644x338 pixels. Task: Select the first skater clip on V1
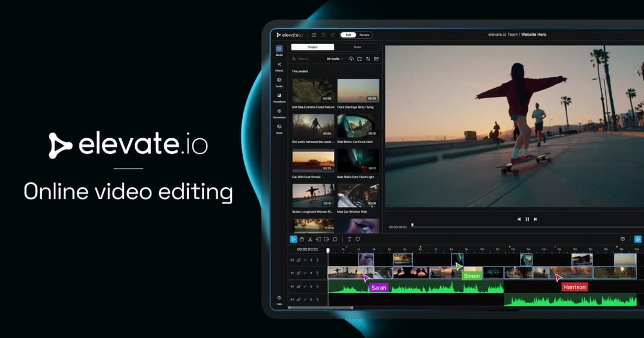pyautogui.click(x=351, y=272)
